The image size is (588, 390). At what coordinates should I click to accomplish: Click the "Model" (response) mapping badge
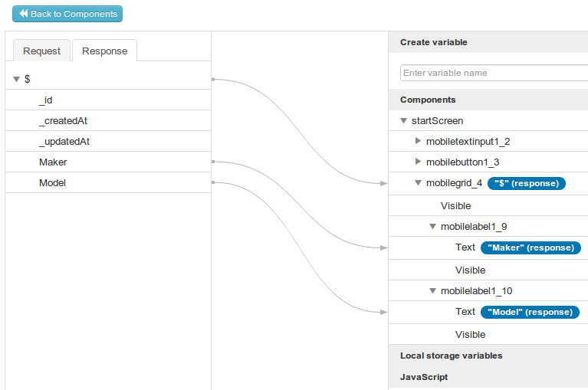pyautogui.click(x=530, y=312)
